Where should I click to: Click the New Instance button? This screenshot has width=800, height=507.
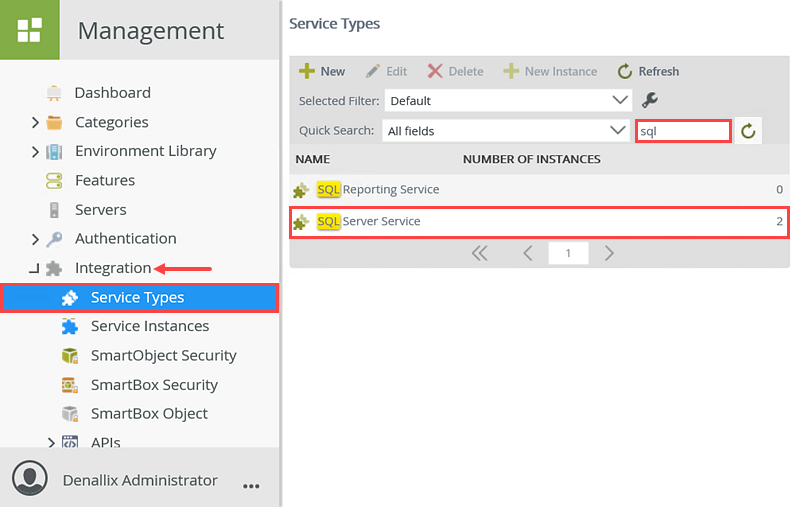pos(550,71)
